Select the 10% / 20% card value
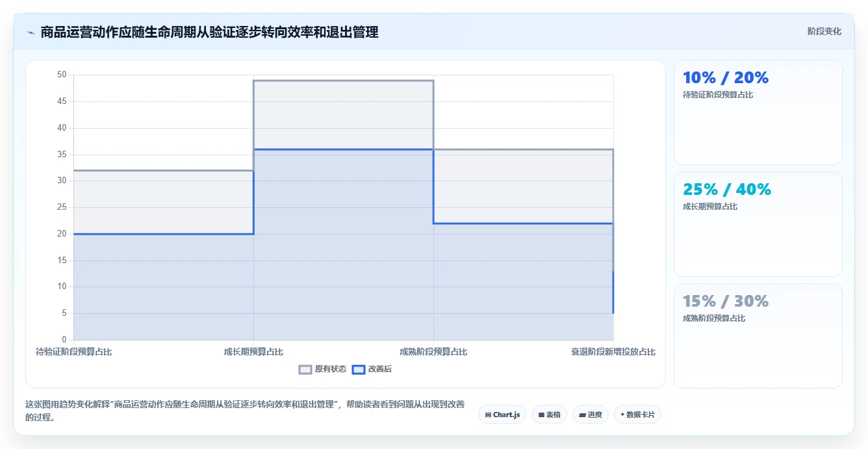The image size is (868, 449). 726,78
